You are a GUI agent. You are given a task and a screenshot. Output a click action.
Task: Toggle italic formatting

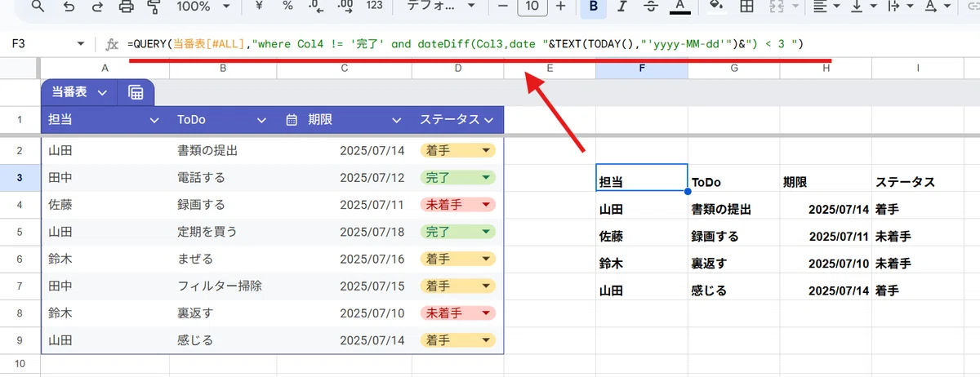[x=622, y=7]
